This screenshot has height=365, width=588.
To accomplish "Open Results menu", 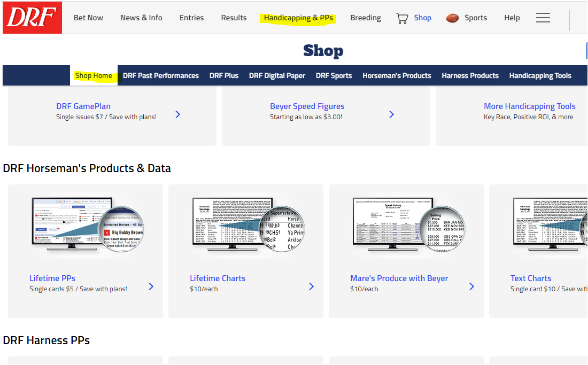I will point(234,18).
